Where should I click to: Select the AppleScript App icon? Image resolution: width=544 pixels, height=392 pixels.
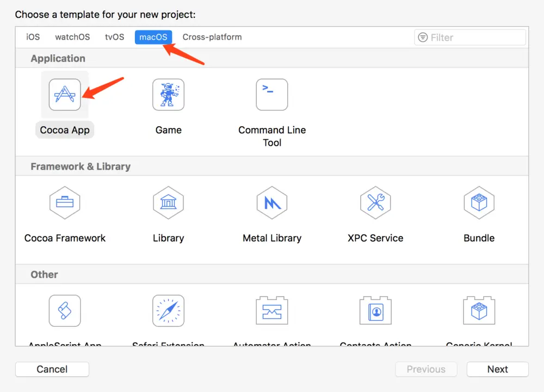tap(65, 311)
